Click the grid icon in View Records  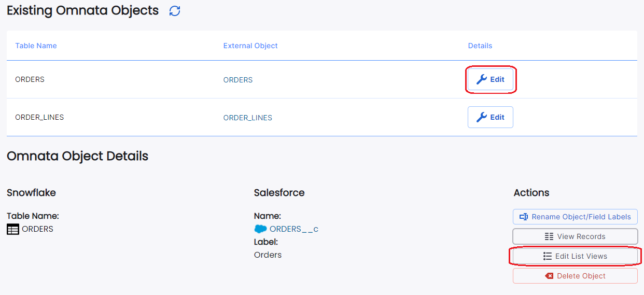pos(549,236)
